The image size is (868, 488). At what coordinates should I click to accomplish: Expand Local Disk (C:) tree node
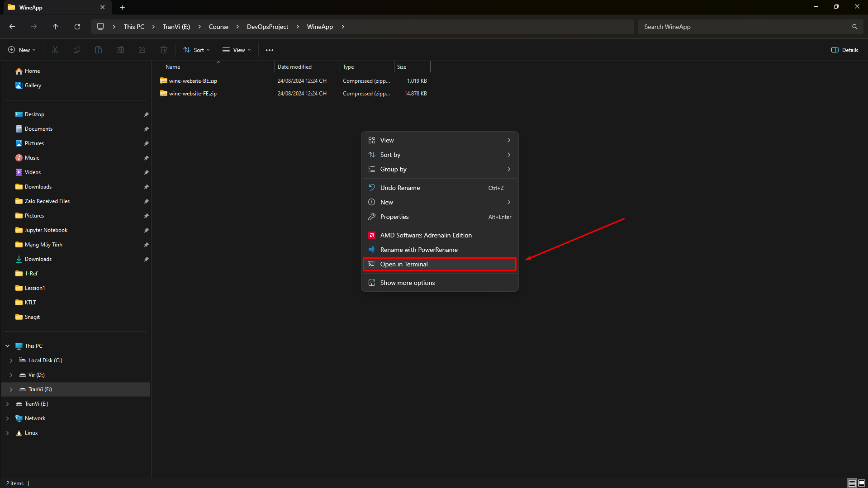click(11, 360)
